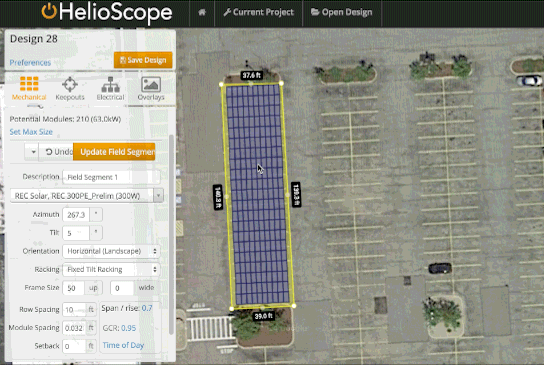
Task: Click the Azimuth input field
Action: click(76, 215)
